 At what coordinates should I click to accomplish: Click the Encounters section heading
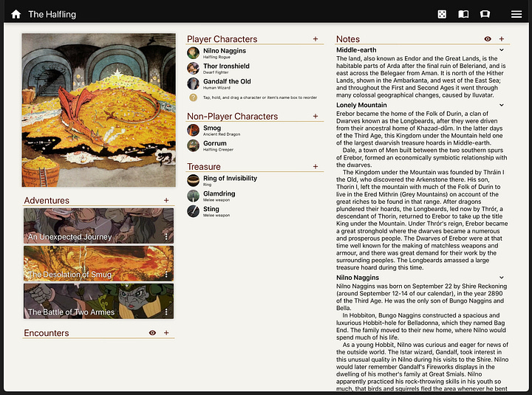click(x=47, y=333)
